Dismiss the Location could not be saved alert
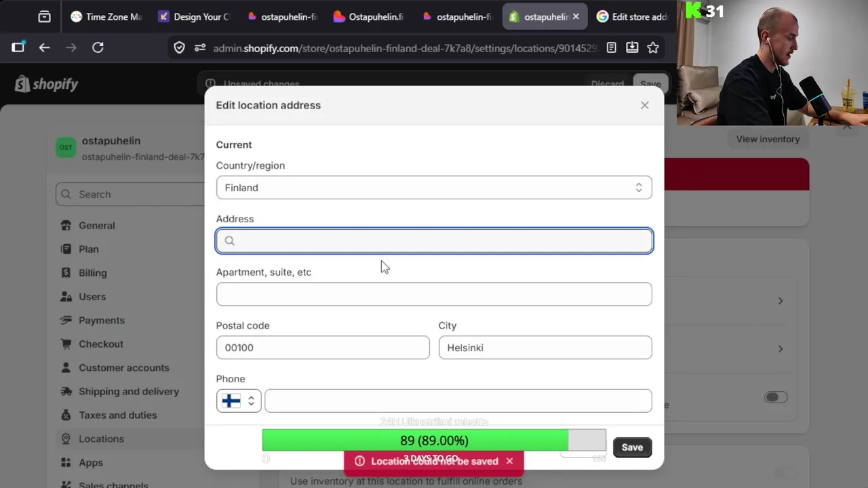The width and height of the screenshot is (868, 488). [509, 461]
